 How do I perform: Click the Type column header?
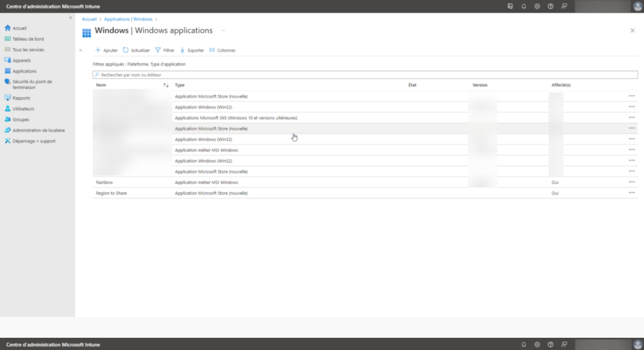(x=180, y=85)
